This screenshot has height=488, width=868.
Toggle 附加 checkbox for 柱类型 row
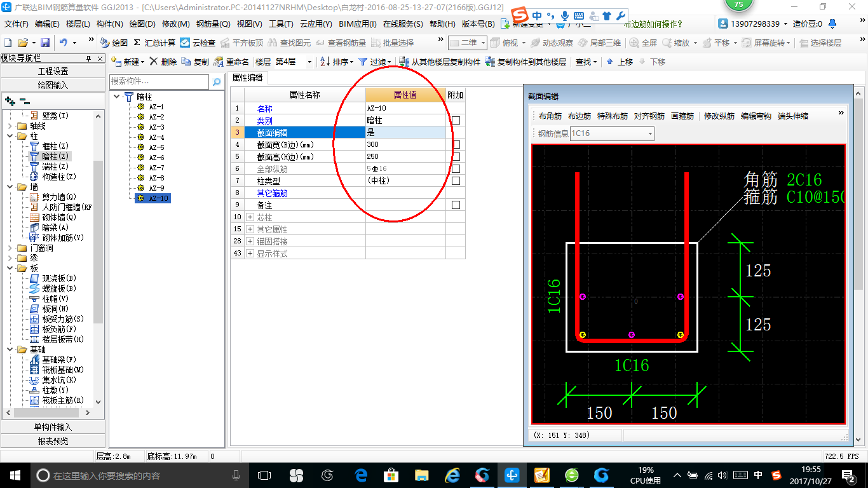(456, 180)
